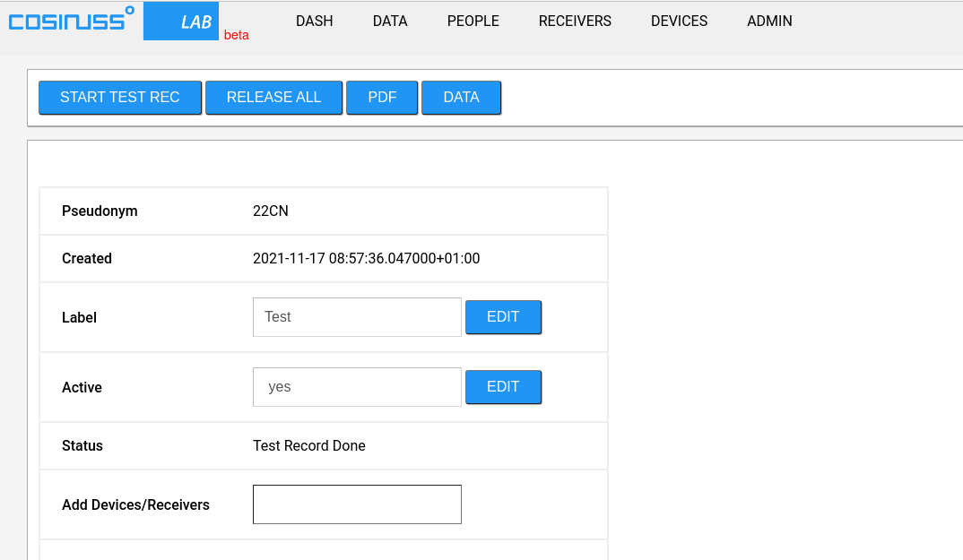Export via the PDF button

tap(382, 98)
